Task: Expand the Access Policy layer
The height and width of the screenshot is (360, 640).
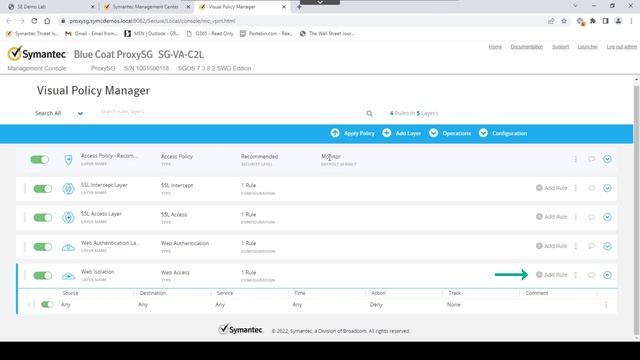Action: tap(607, 159)
